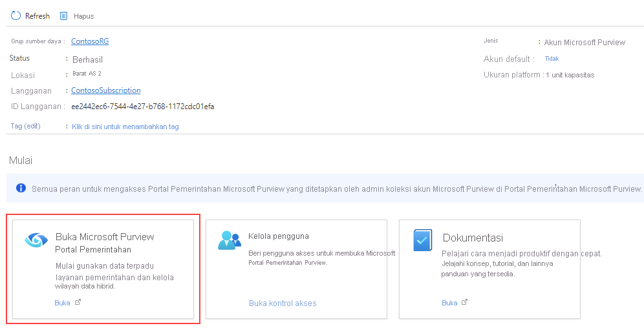Click the Kelola pengguna card title
644x328 pixels.
point(279,236)
